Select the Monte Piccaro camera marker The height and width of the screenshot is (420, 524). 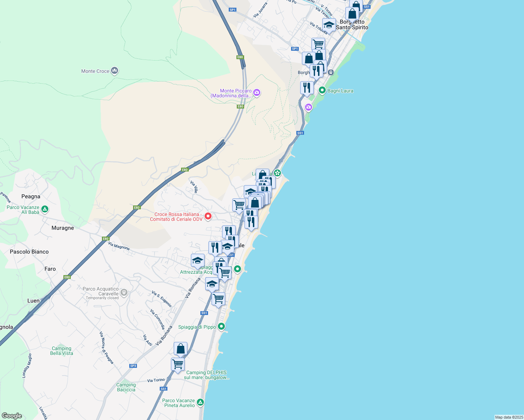click(x=257, y=93)
